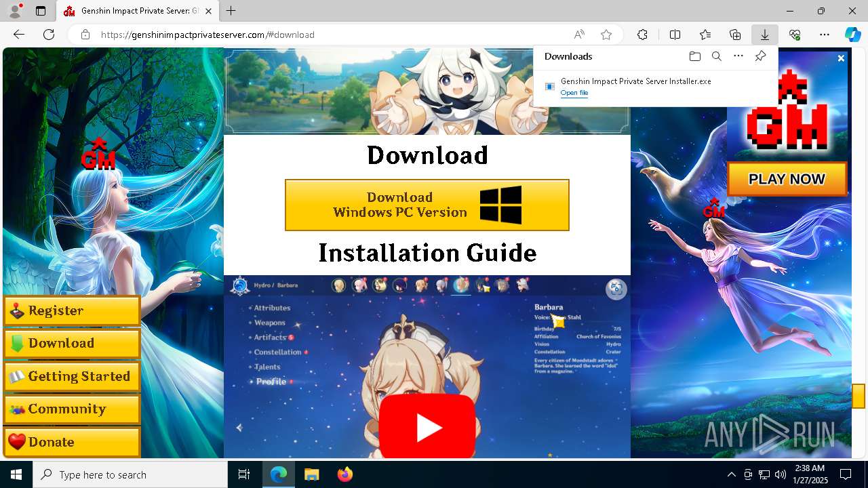Screen dimensions: 868x488
Task: Show hidden system tray icons
Action: [x=731, y=474]
